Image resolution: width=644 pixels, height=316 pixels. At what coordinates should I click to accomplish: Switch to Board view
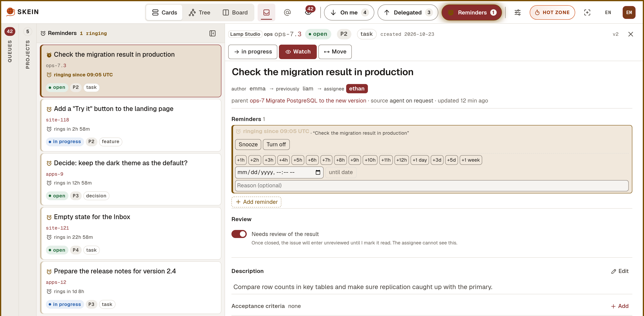[x=235, y=12]
